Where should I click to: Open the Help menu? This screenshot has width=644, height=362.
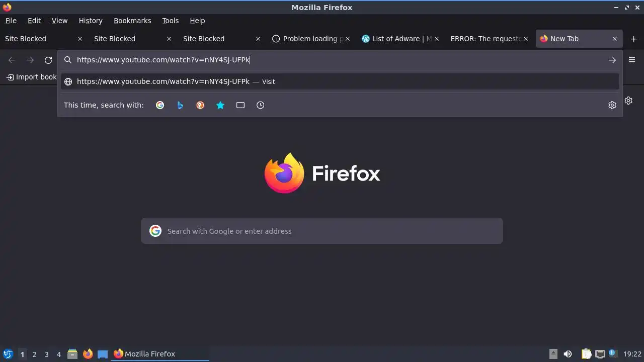197,21
